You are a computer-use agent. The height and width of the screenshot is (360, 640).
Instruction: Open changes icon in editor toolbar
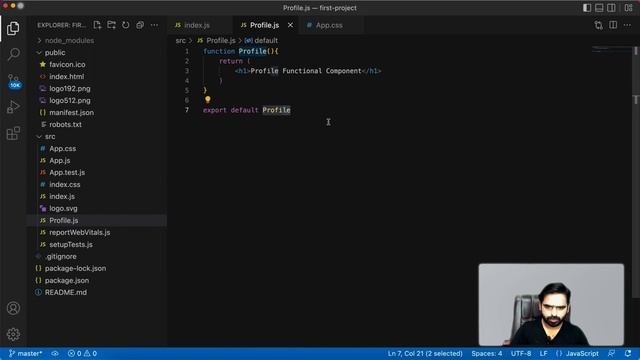(598, 25)
